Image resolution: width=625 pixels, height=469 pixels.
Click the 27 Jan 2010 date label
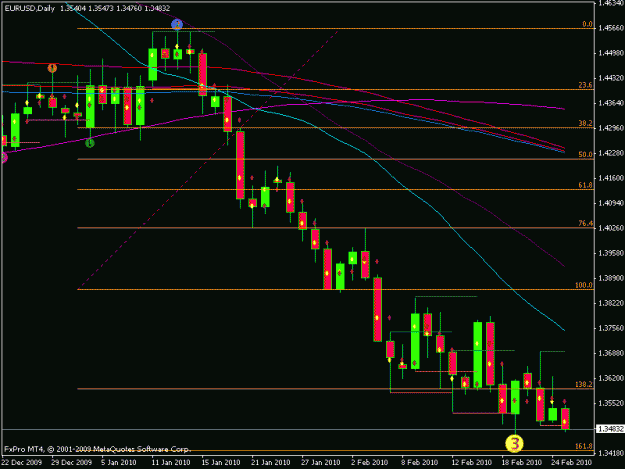[321, 463]
